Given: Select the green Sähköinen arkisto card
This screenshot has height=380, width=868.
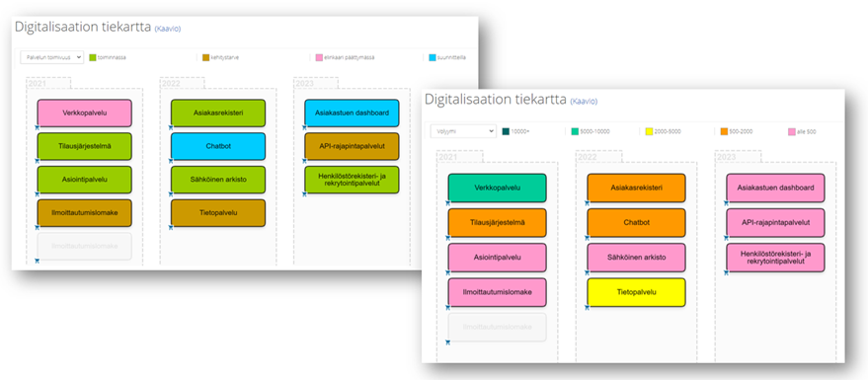Looking at the screenshot, I should pyautogui.click(x=218, y=180).
